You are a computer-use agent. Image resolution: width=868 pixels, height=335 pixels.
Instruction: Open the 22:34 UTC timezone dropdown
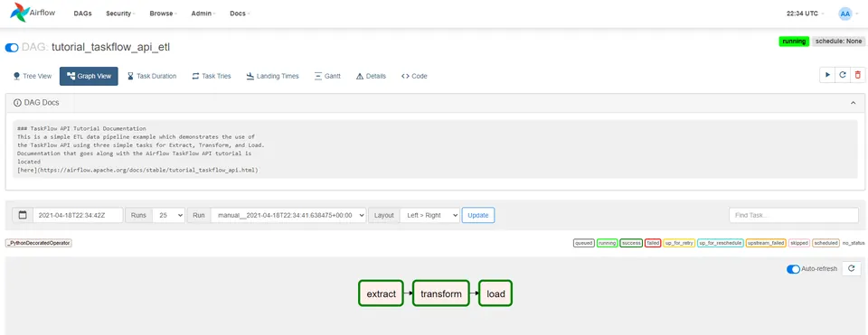coord(805,14)
